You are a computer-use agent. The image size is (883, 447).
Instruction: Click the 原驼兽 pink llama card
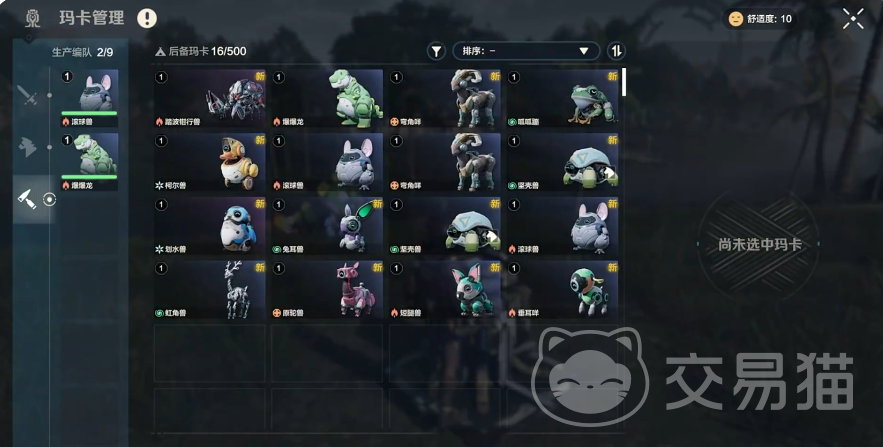pos(327,289)
